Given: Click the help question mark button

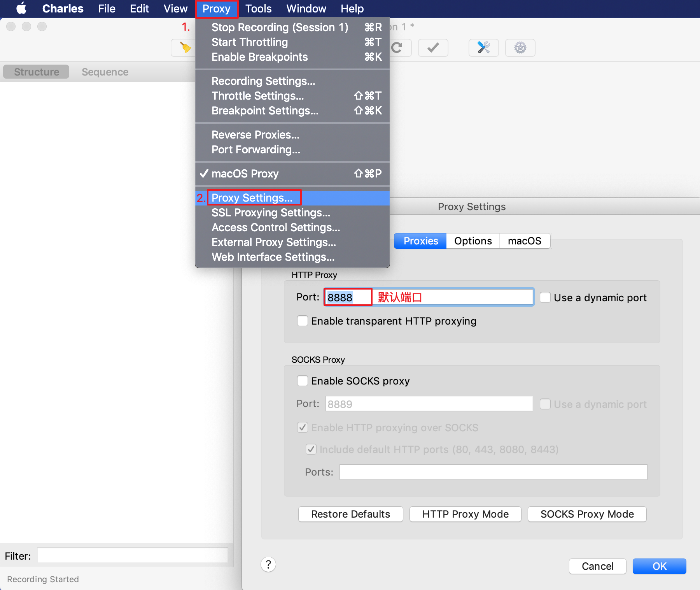Looking at the screenshot, I should click(268, 564).
